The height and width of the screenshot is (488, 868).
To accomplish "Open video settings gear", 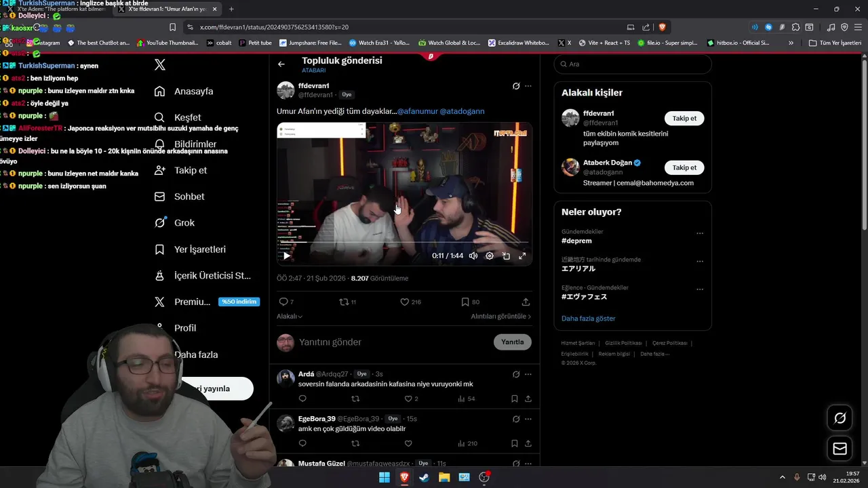I will click(x=490, y=256).
